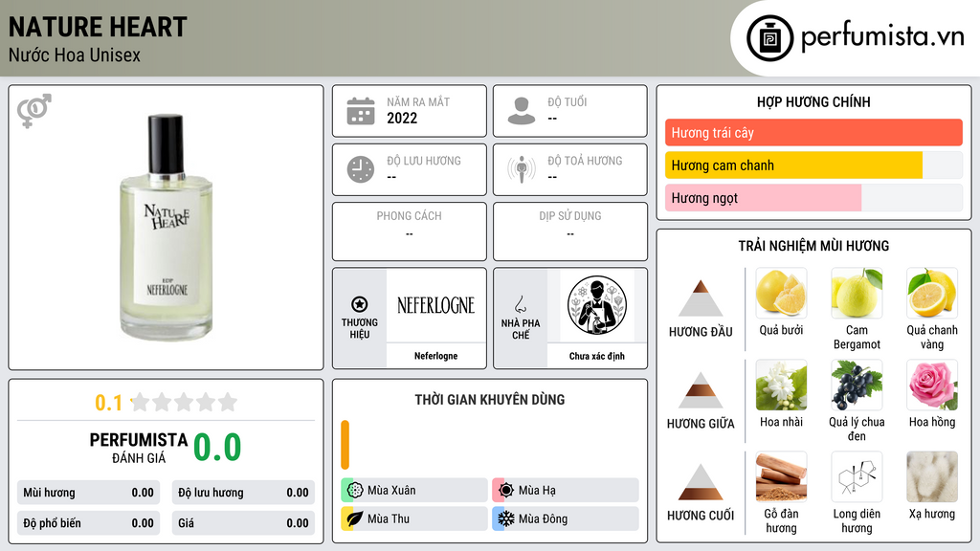Click the Mùa Đông snowflake icon
Screen dimensions: 980x551
(x=506, y=518)
